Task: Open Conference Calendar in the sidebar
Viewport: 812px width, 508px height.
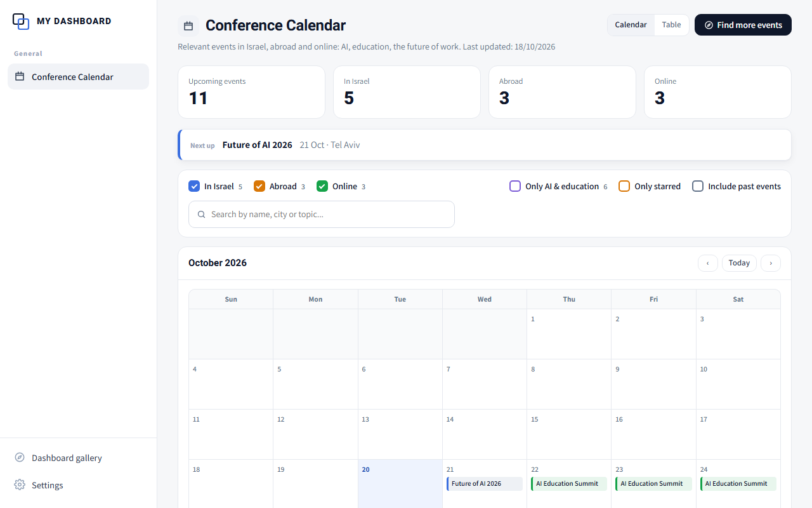Action: pos(78,76)
